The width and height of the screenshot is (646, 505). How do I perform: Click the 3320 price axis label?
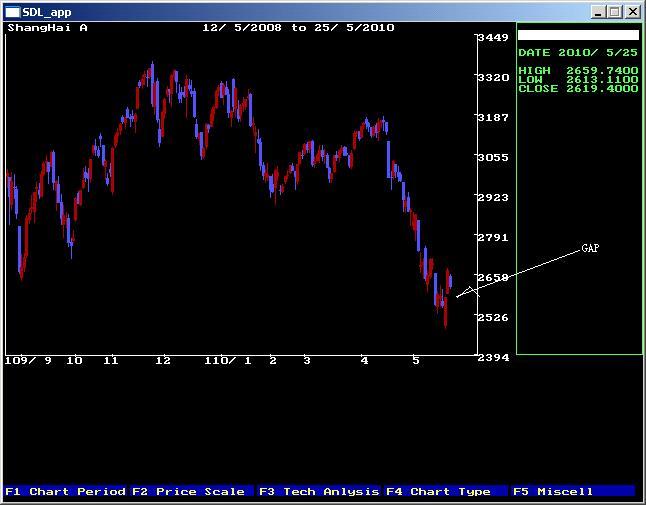(x=493, y=77)
